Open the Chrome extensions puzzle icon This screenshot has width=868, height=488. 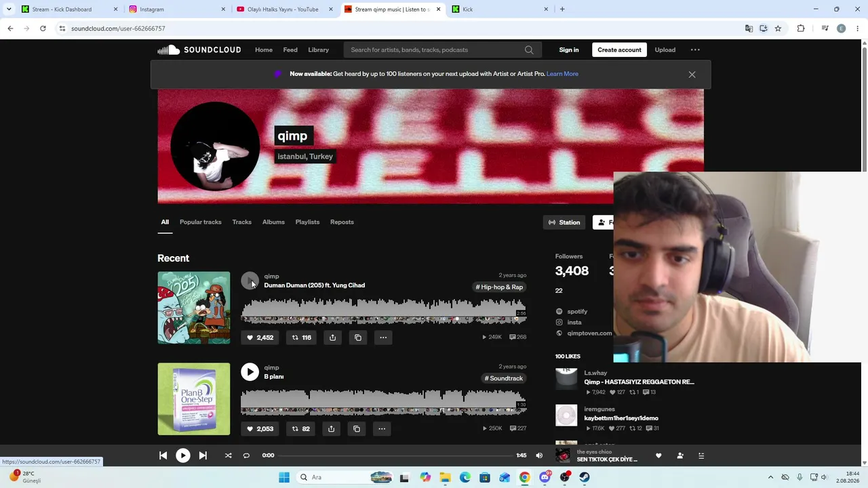[801, 28]
